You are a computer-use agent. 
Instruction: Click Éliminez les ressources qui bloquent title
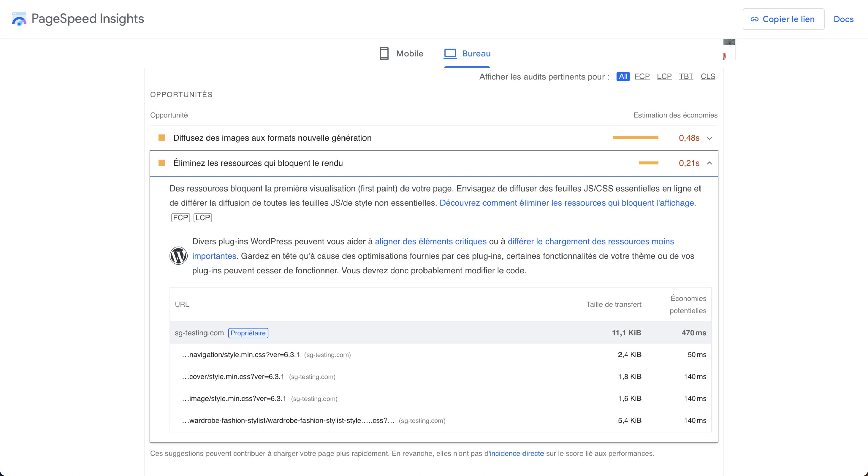point(258,163)
